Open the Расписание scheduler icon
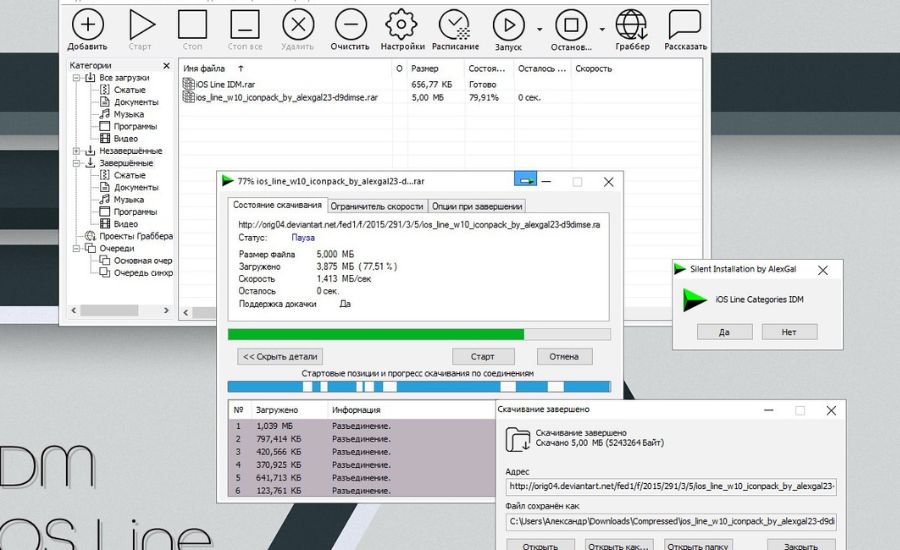 coord(455,25)
